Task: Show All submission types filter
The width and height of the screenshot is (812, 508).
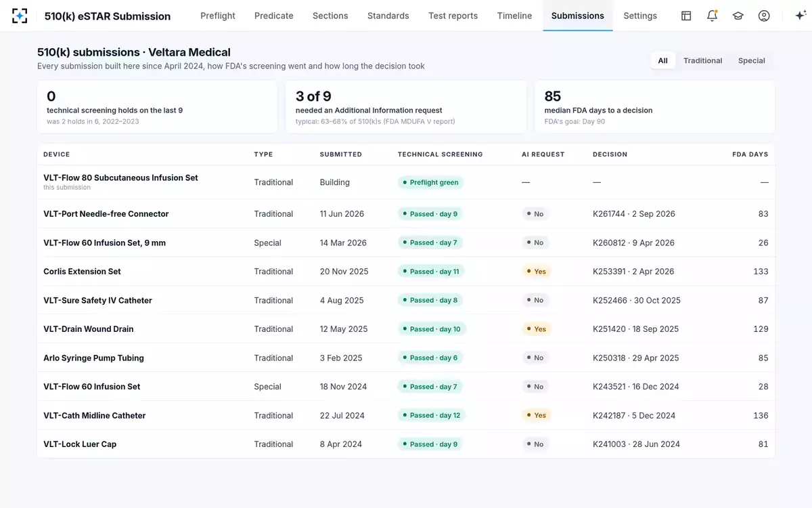Action: coord(663,60)
